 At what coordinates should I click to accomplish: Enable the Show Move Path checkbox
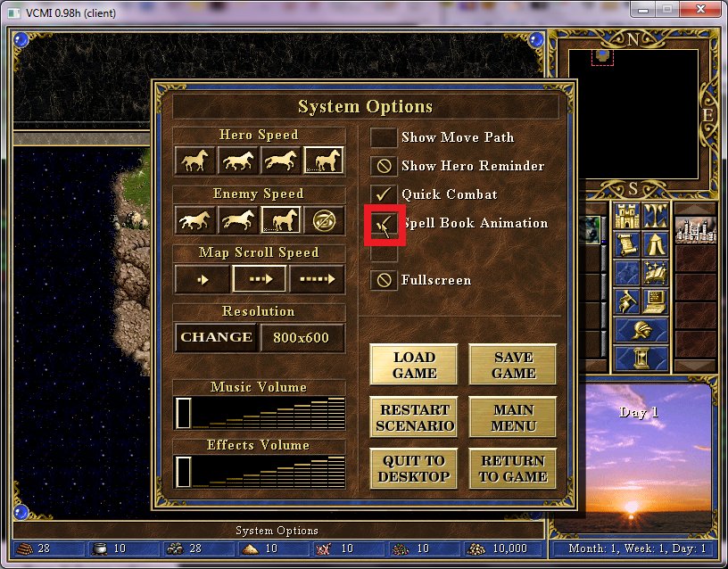384,137
